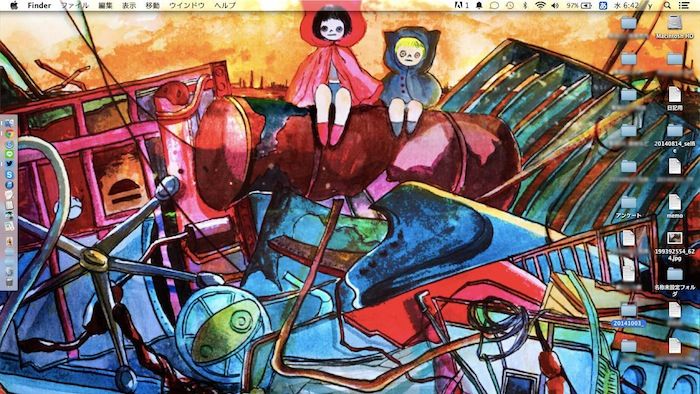The image size is (700, 394).
Task: Open the volume control in menu bar
Action: coord(555,5)
